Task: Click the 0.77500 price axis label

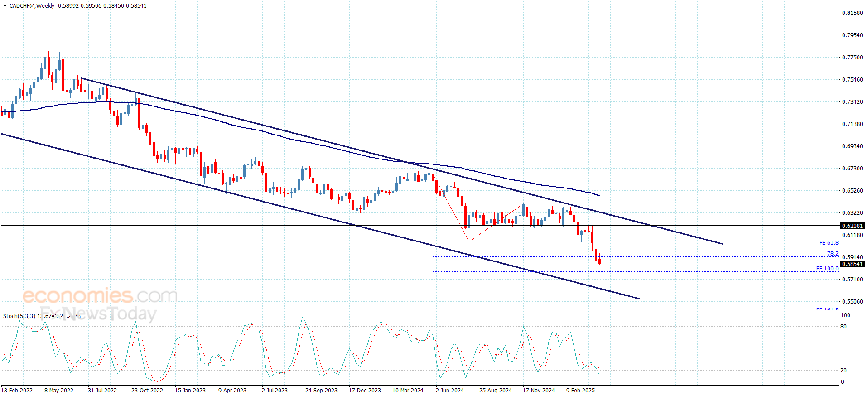Action: pos(852,58)
